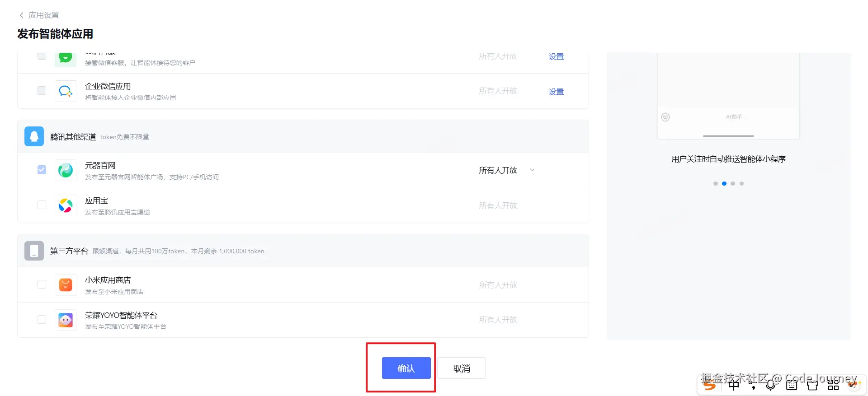Click the blue 确认 button
This screenshot has width=868, height=396.
click(x=406, y=368)
